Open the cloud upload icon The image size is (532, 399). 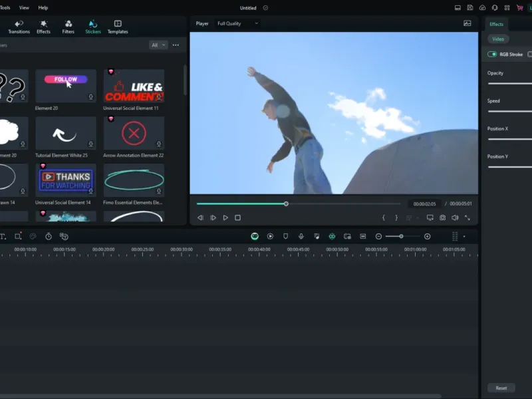tap(483, 8)
